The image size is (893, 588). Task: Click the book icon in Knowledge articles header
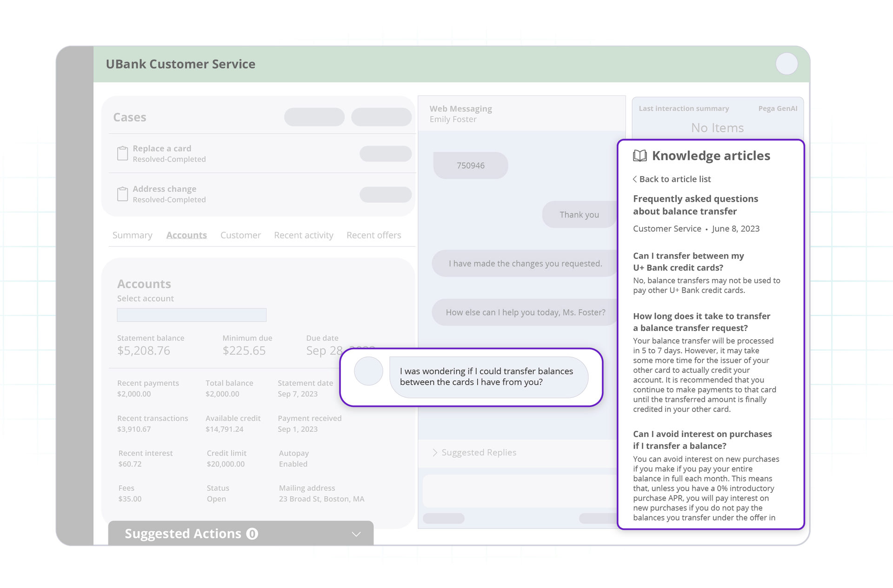click(x=639, y=156)
